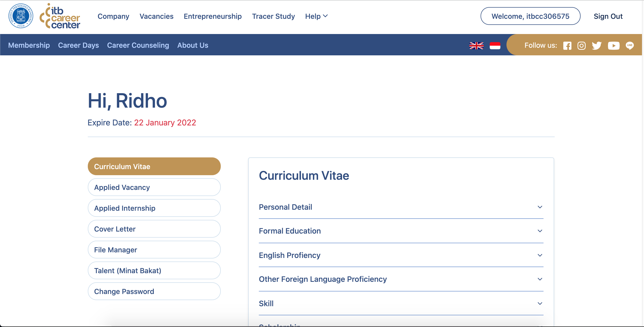Screen dimensions: 644x327
Task: Open the File Manager tab
Action: click(154, 250)
